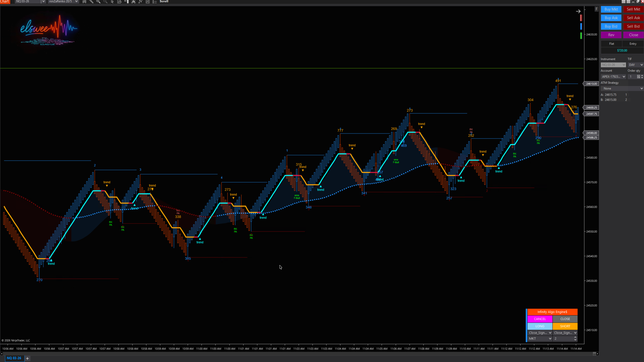Screen dimensions: 644x362
Task: Click the zoom in magnifier icon
Action: click(x=98, y=2)
